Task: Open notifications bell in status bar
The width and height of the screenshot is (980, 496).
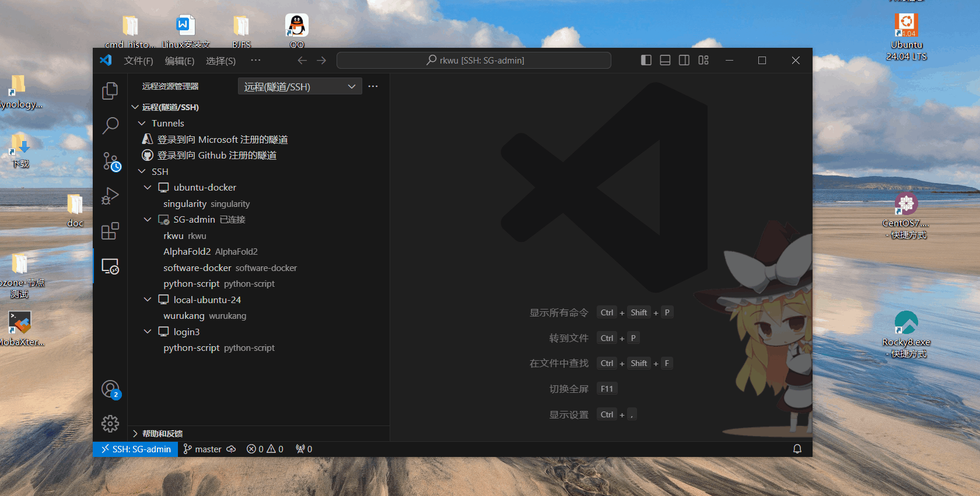Action: point(797,449)
